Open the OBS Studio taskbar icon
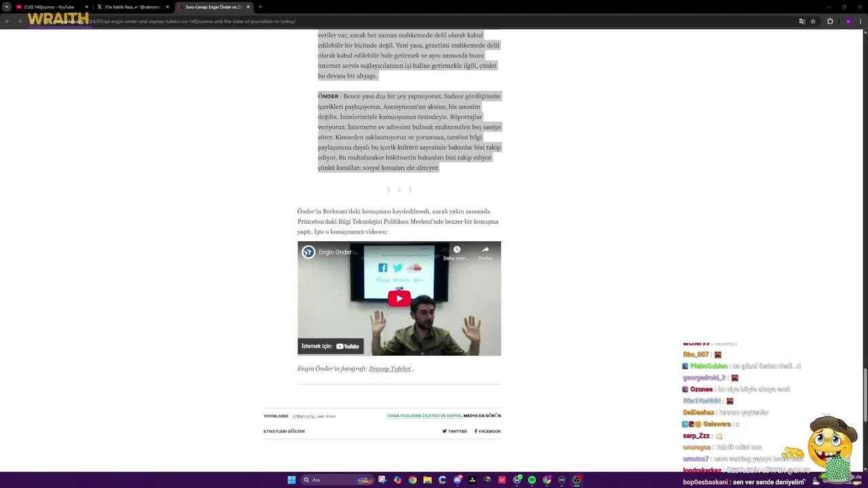The image size is (868, 488). [x=576, y=480]
